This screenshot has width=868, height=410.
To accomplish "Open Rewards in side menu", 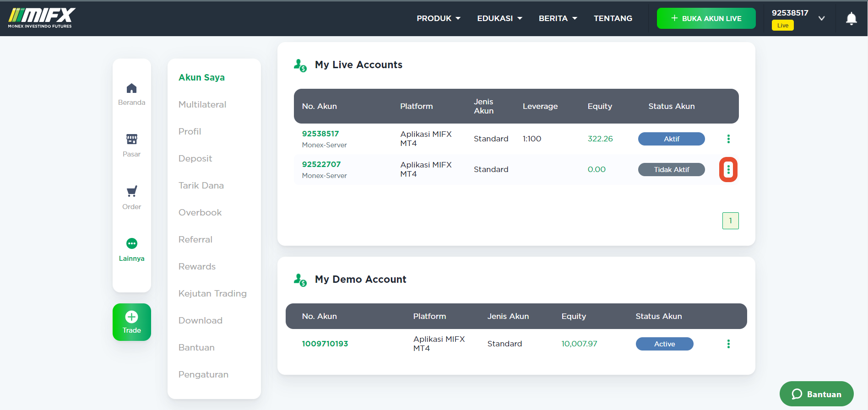I will click(197, 266).
